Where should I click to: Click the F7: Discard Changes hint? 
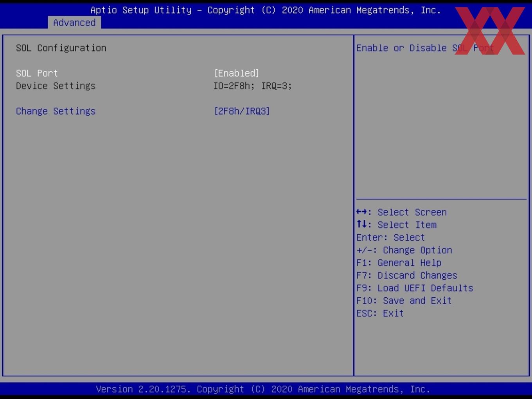[407, 275]
